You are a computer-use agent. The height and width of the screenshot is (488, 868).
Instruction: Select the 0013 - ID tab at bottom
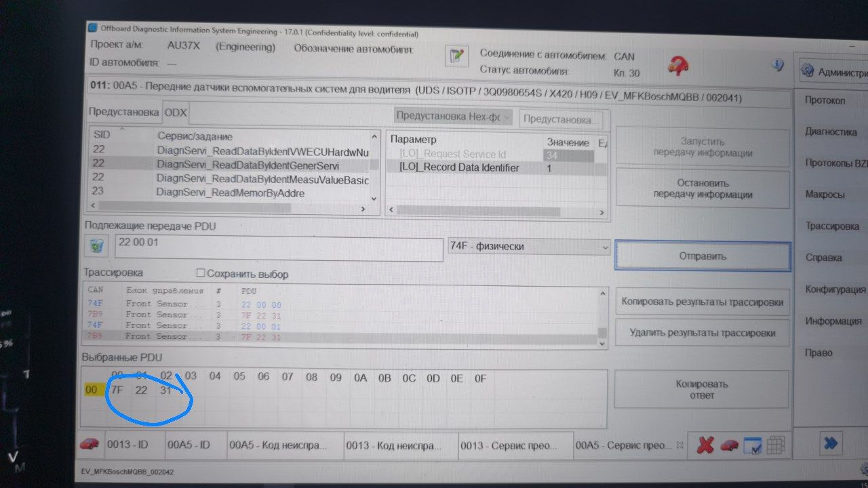pos(130,445)
